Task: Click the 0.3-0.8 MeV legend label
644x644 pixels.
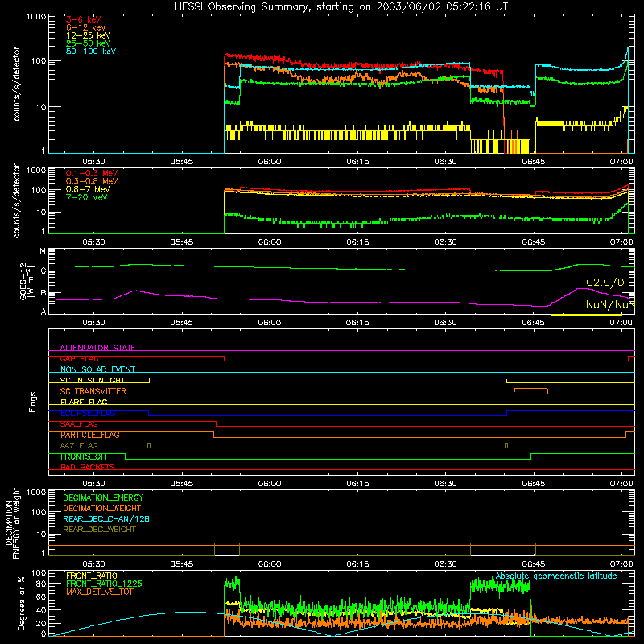Action: tap(92, 181)
